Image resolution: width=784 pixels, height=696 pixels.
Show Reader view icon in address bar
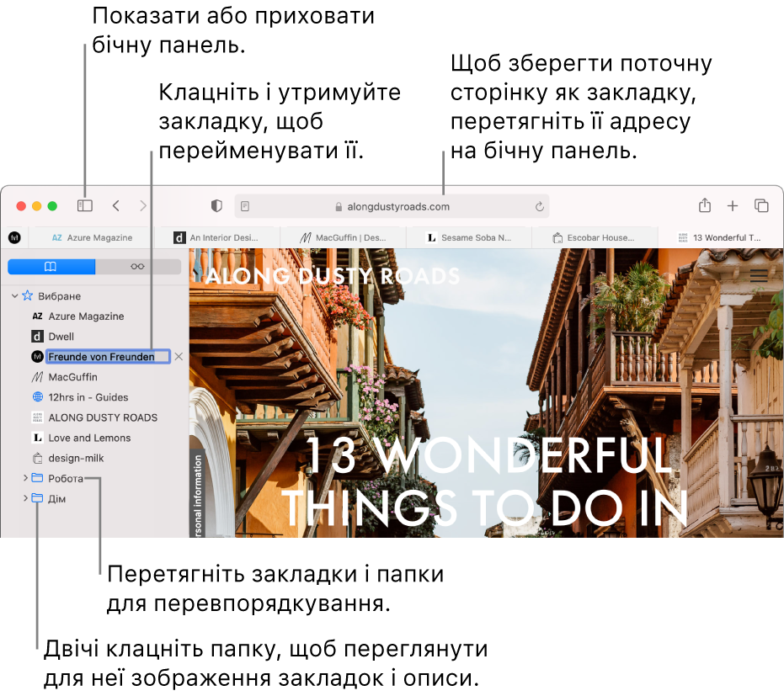[x=245, y=206]
